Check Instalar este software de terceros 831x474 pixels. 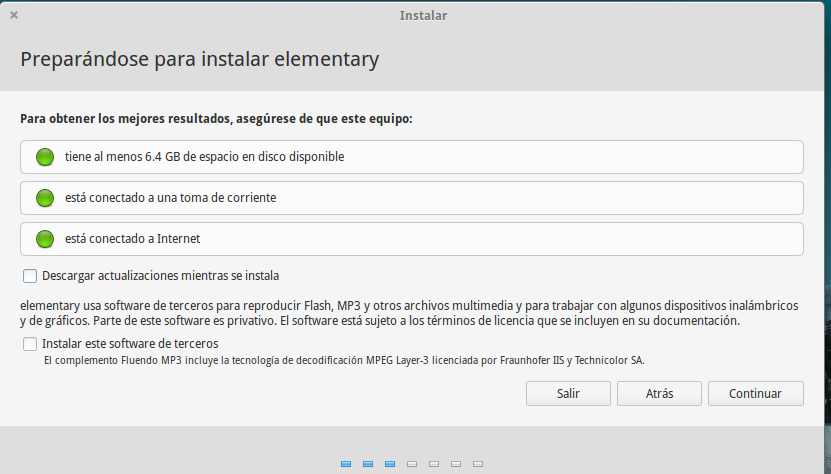pyautogui.click(x=30, y=344)
